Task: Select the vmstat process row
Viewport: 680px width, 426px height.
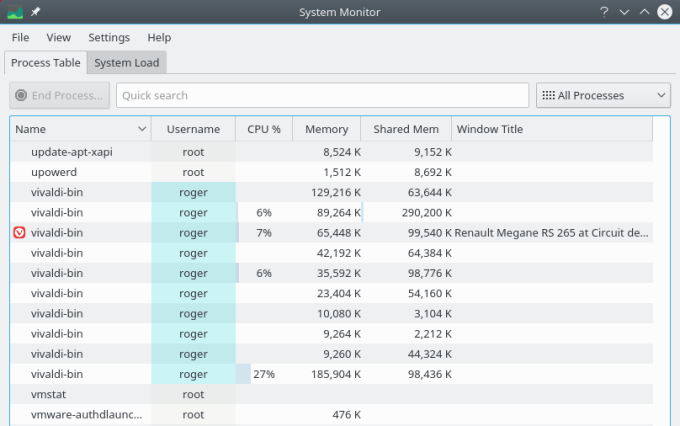Action: click(x=332, y=394)
